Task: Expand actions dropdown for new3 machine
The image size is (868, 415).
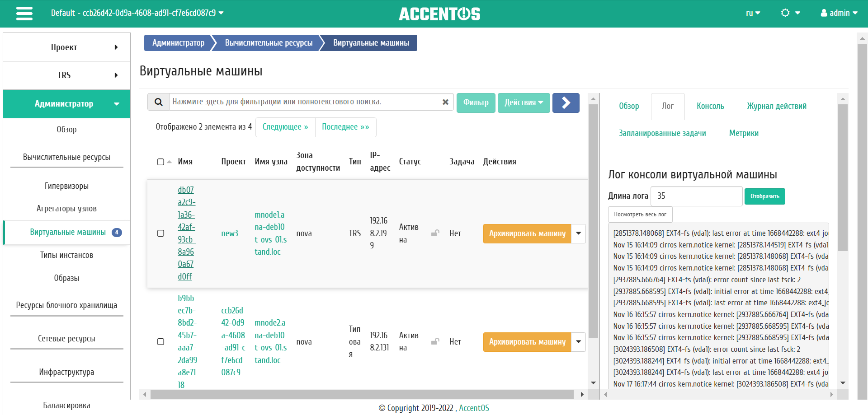Action: 579,233
